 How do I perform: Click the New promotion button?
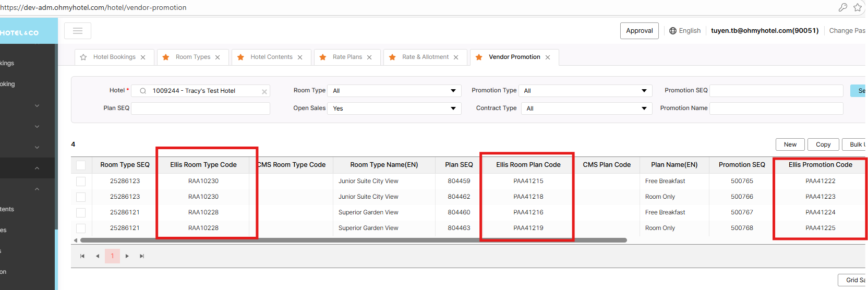(790, 144)
